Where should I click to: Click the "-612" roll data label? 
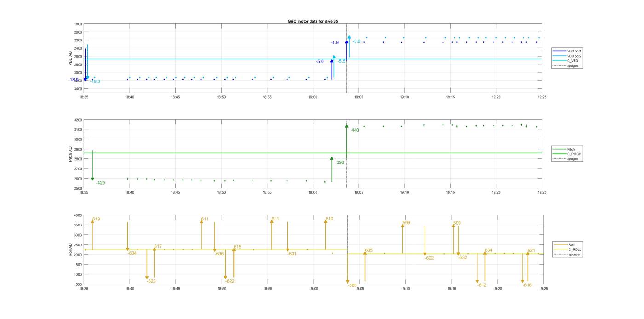482,285
